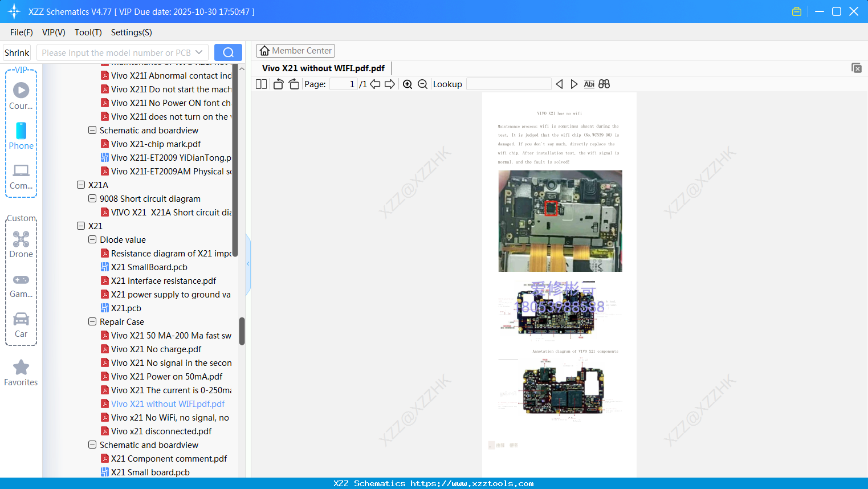
Task: Toggle the Abi text match option
Action: pos(589,84)
